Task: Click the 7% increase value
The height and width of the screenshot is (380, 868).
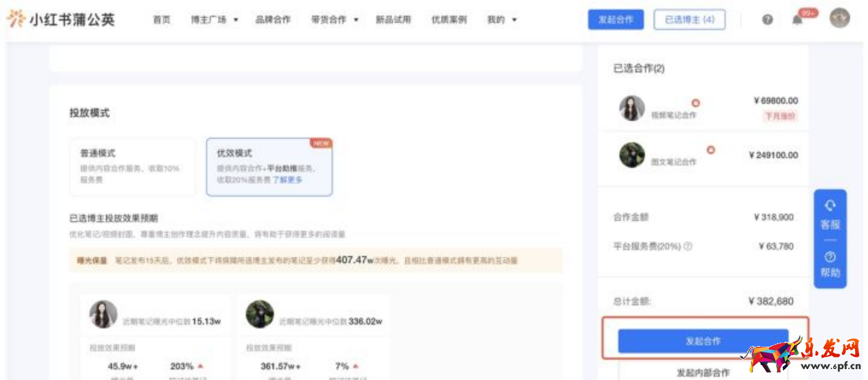Action: click(341, 366)
